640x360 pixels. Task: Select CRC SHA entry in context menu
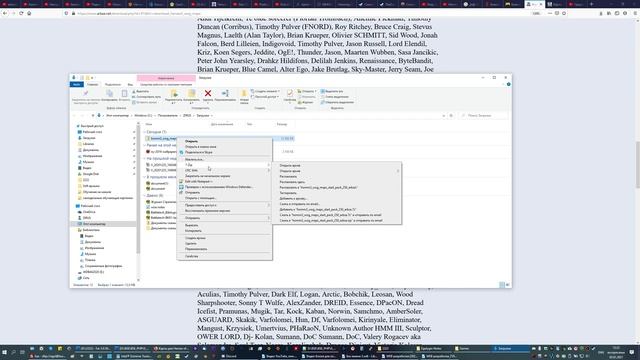pyautogui.click(x=224, y=170)
